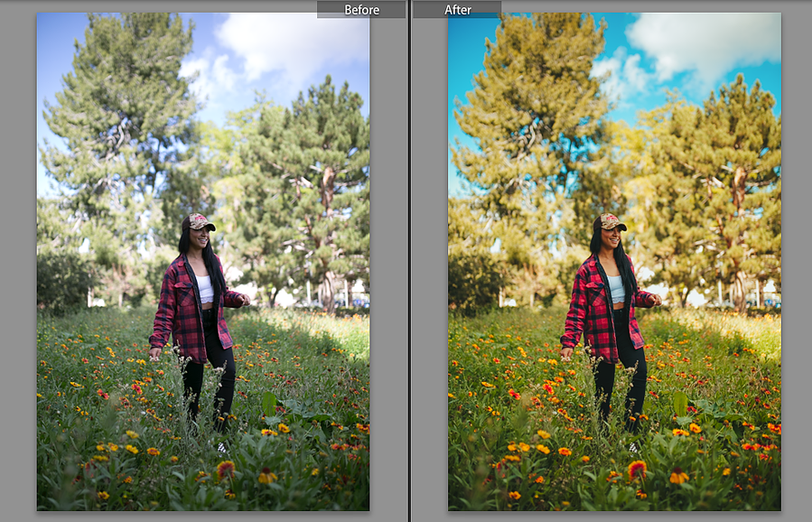Click the Before label header
812x522 pixels.
coord(361,9)
